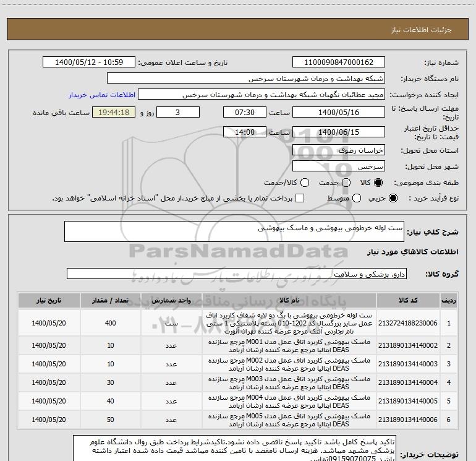476x461 pixels.
Task: Click product code 2131890134140002
Action: tap(408, 345)
